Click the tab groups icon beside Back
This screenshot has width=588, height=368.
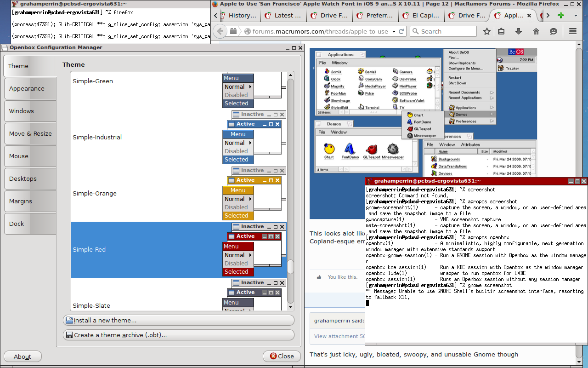click(233, 31)
